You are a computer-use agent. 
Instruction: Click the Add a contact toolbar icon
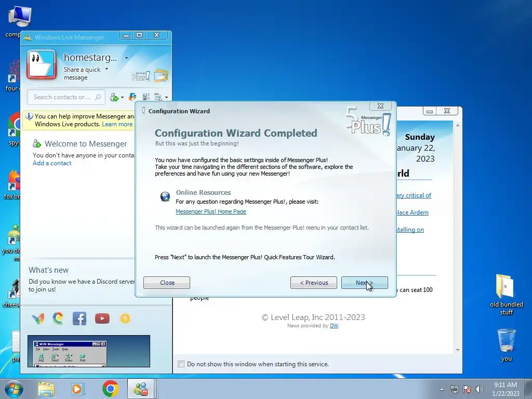click(114, 97)
